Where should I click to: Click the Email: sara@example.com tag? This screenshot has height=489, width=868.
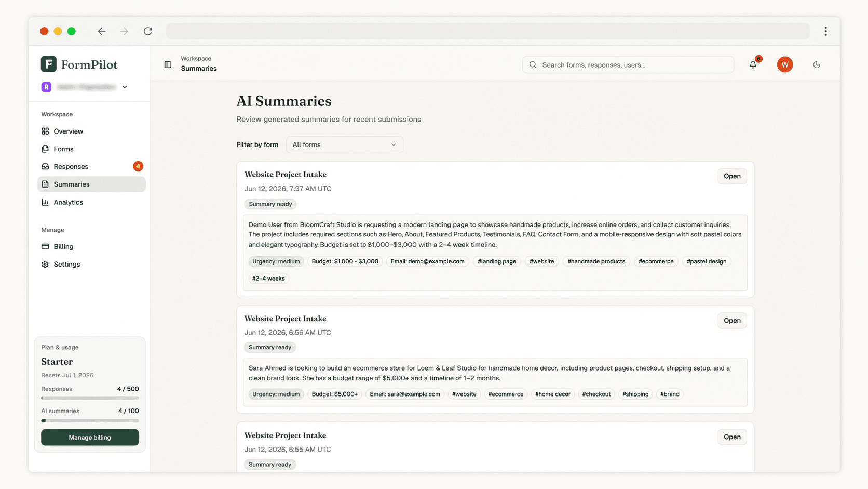pyautogui.click(x=405, y=394)
